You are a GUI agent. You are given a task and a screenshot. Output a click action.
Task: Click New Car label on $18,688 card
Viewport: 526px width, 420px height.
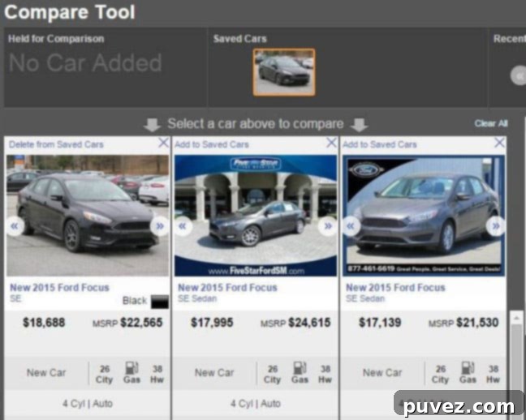coord(46,373)
